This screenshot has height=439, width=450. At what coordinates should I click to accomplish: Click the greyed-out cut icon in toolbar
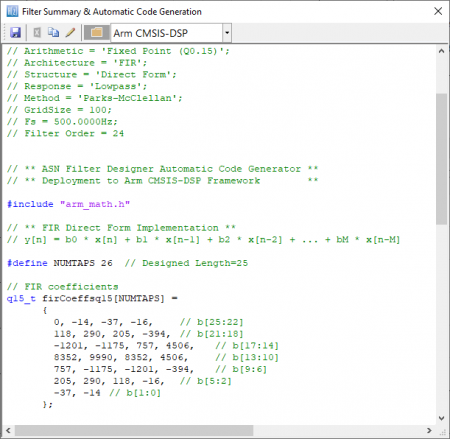point(37,33)
